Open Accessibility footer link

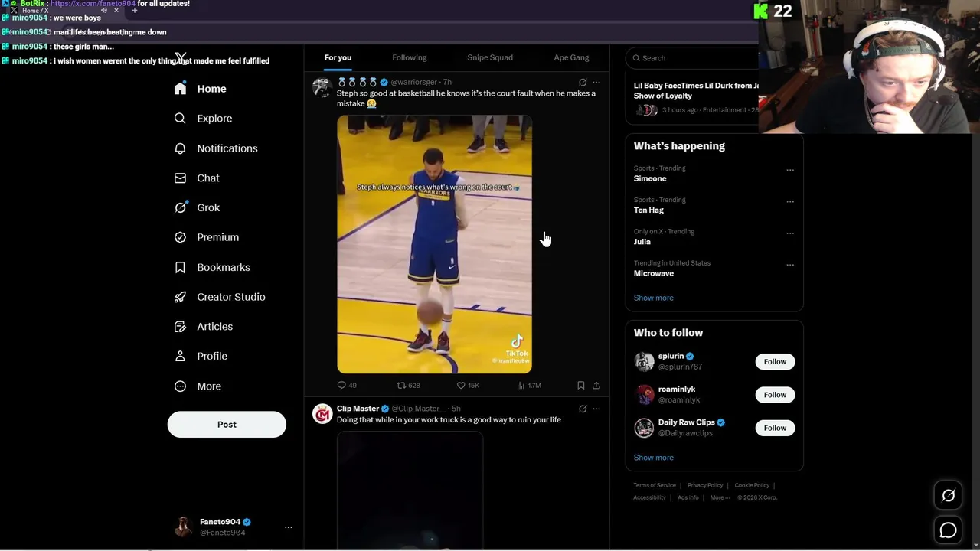(x=649, y=497)
